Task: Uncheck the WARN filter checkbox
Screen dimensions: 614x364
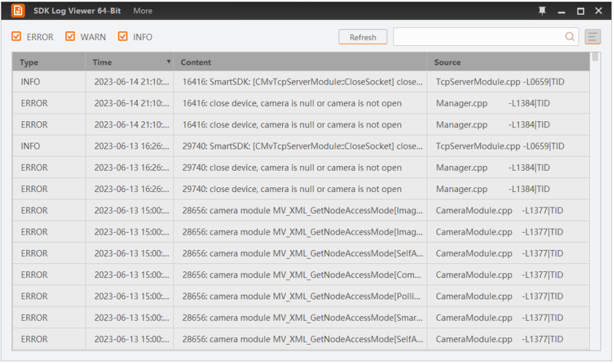Action: (70, 37)
